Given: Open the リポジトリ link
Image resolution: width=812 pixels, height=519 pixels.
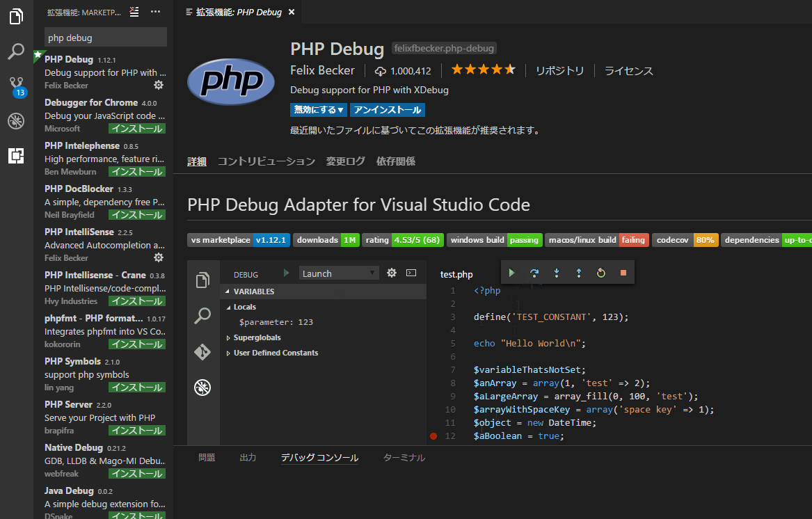Looking at the screenshot, I should [x=560, y=71].
